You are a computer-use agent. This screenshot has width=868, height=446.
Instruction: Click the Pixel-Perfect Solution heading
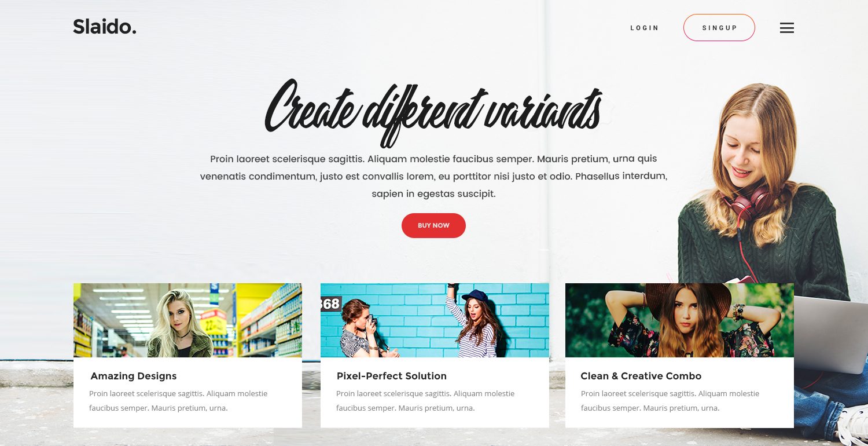[392, 376]
